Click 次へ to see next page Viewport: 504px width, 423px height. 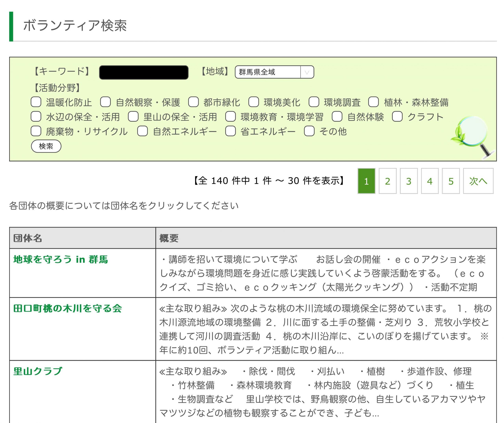click(x=478, y=181)
